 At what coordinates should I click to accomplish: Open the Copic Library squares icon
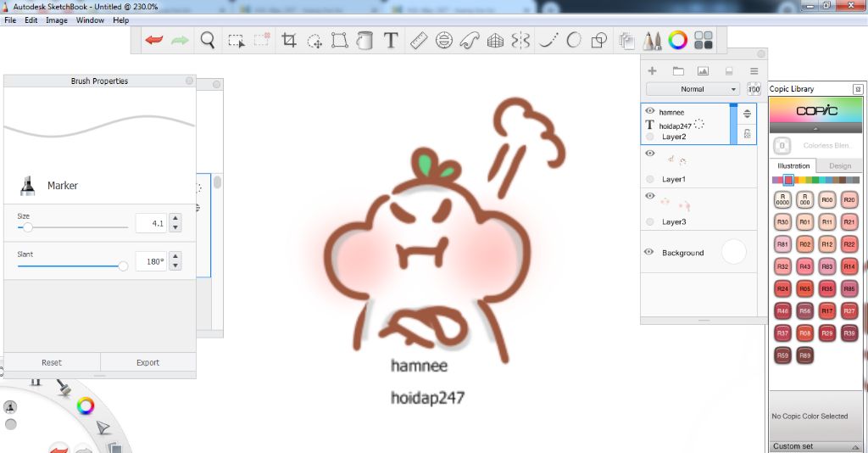click(x=704, y=40)
